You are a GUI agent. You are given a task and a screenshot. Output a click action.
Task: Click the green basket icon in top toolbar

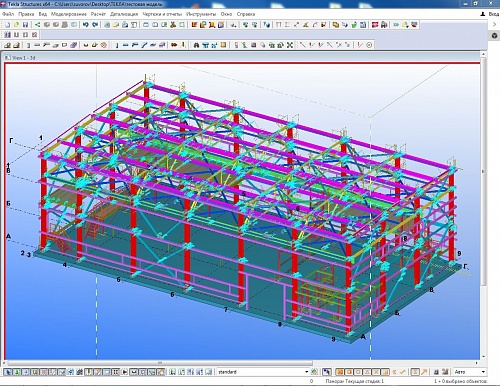354,25
